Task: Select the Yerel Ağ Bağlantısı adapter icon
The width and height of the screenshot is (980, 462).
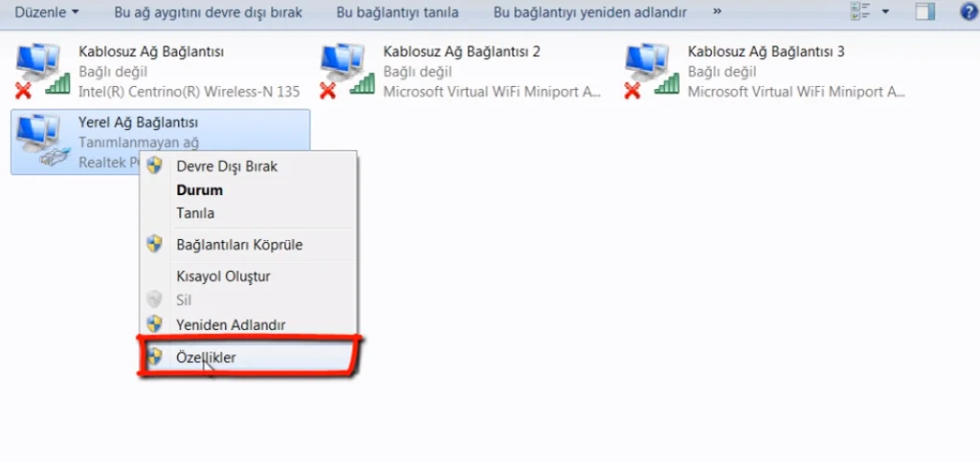Action: 42,142
